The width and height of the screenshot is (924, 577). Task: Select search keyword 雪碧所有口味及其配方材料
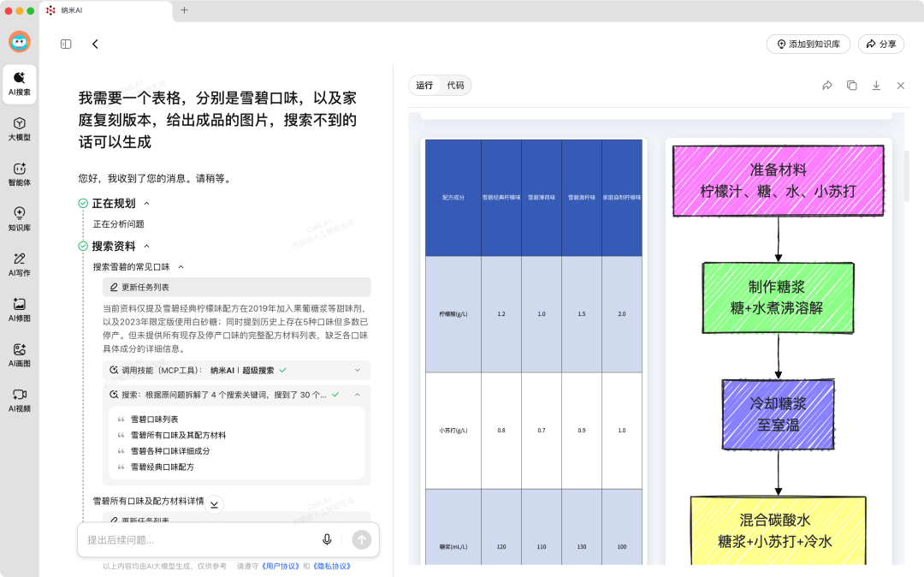tap(178, 435)
